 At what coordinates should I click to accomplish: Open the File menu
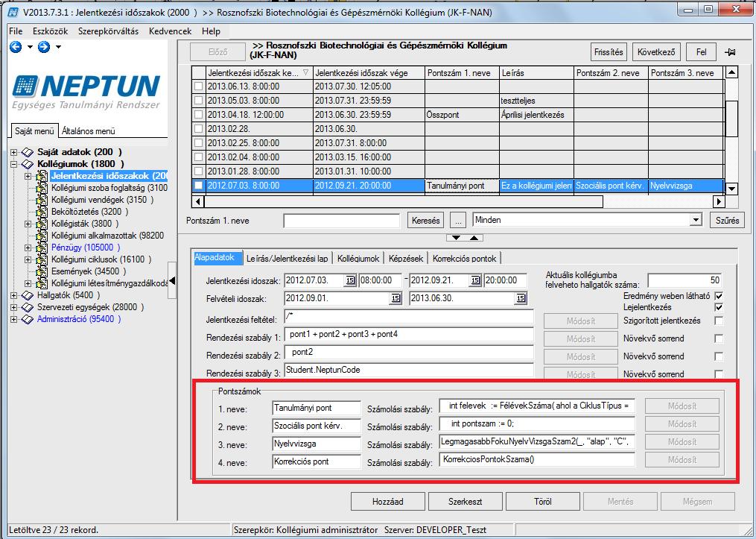[16, 31]
